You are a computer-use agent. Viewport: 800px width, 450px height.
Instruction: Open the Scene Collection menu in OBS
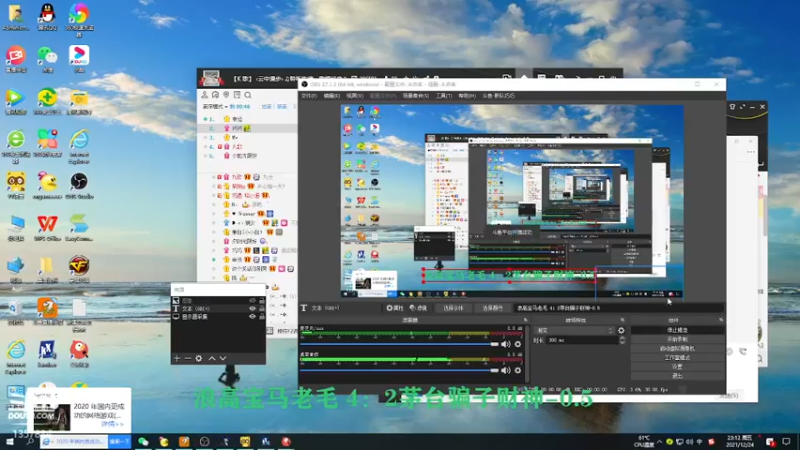tap(415, 96)
